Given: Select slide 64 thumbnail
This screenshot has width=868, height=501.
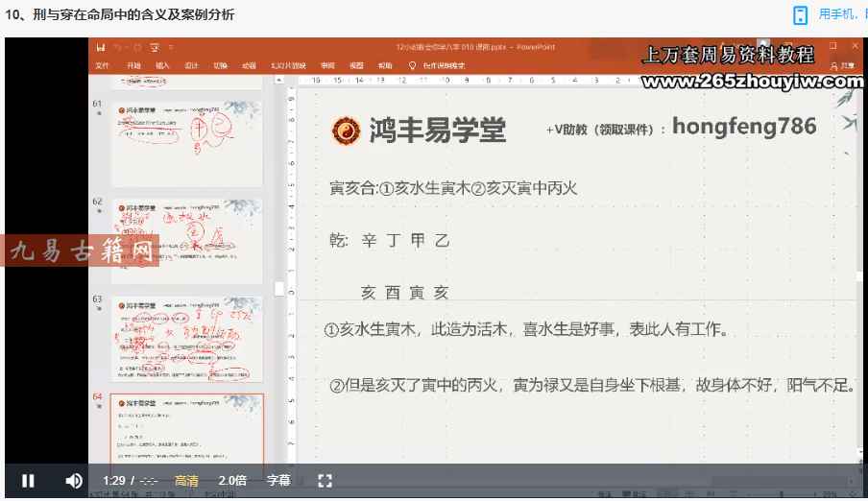Looking at the screenshot, I should point(186,432).
